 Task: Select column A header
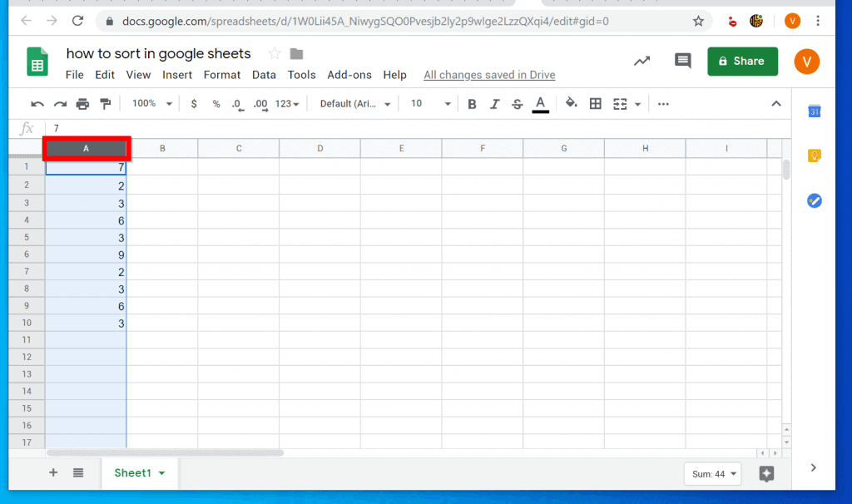[86, 148]
